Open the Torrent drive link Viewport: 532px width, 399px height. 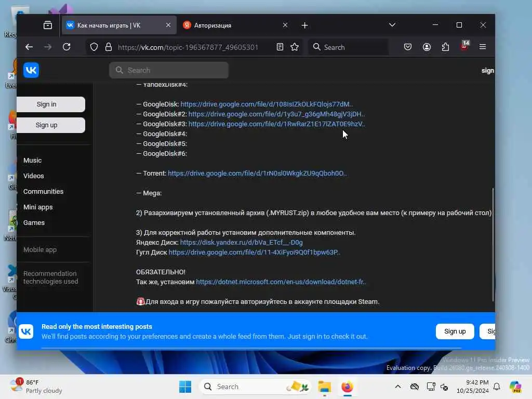[x=257, y=174]
